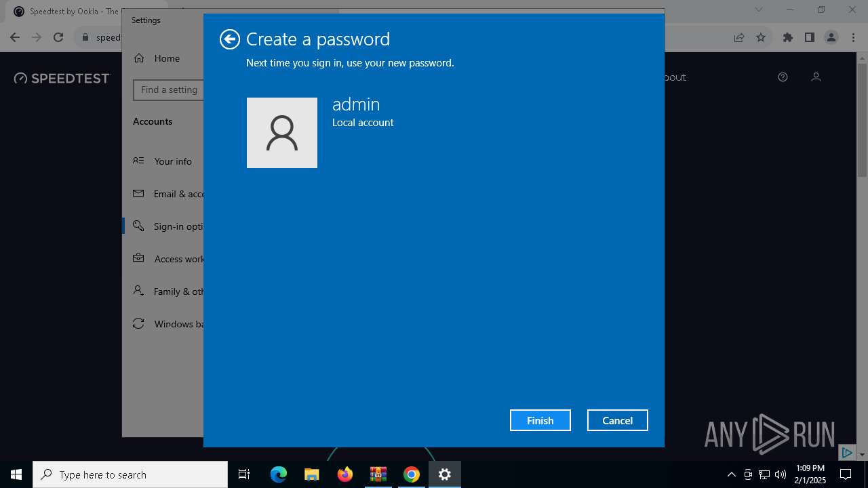
Task: Switch to Chrome in taskbar
Action: pos(411,474)
